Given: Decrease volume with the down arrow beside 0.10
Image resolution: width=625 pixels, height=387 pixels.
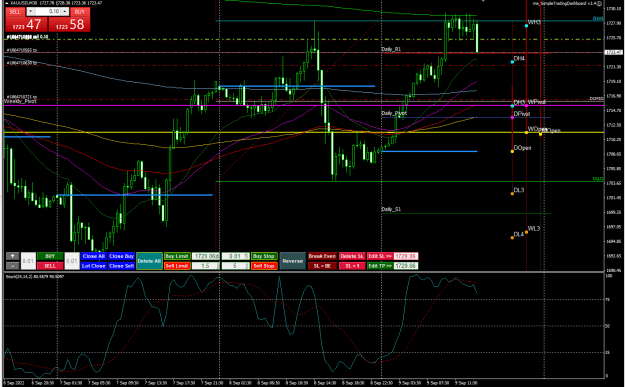Looking at the screenshot, I should (30, 12).
